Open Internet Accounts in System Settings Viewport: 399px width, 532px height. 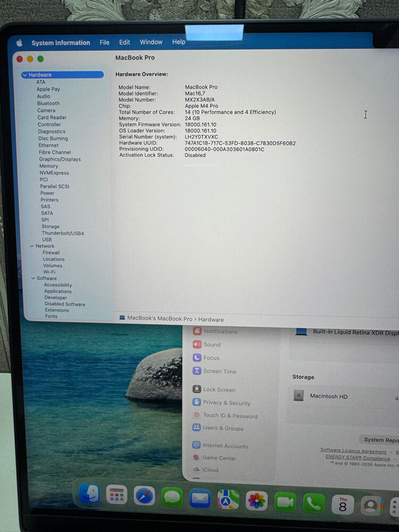[x=220, y=445]
